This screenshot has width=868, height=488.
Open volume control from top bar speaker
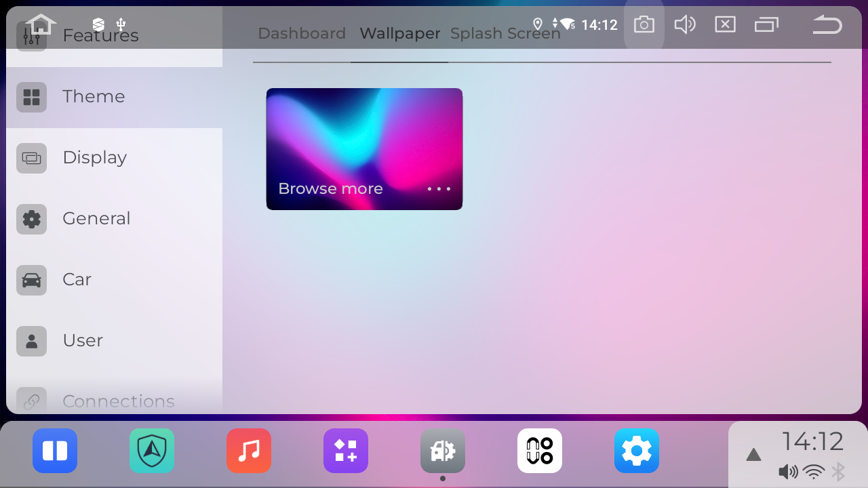click(684, 25)
